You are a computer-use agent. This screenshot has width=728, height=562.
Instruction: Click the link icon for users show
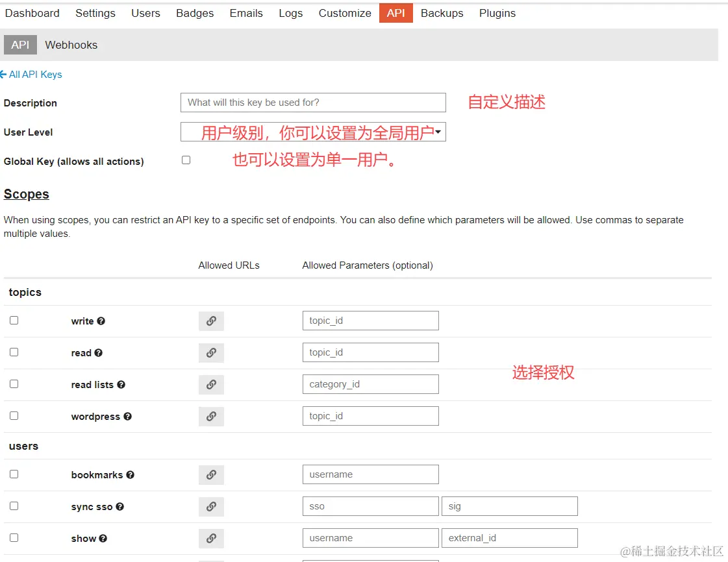tap(211, 539)
